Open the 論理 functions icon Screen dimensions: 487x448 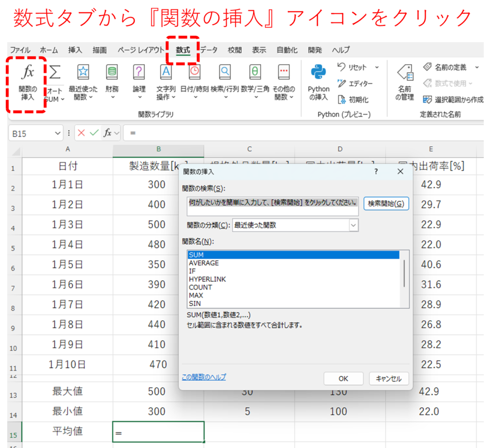tap(139, 72)
